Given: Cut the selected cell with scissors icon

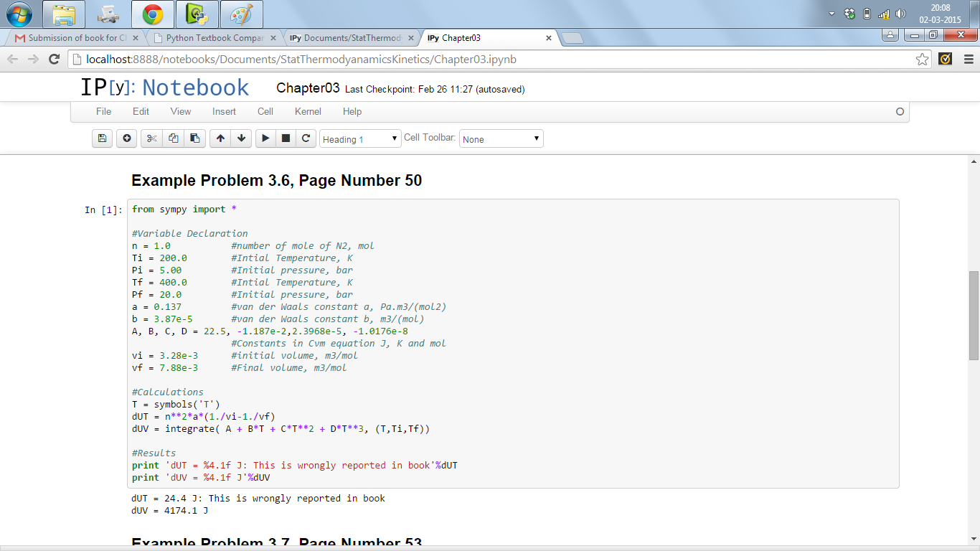Looking at the screenshot, I should [151, 138].
